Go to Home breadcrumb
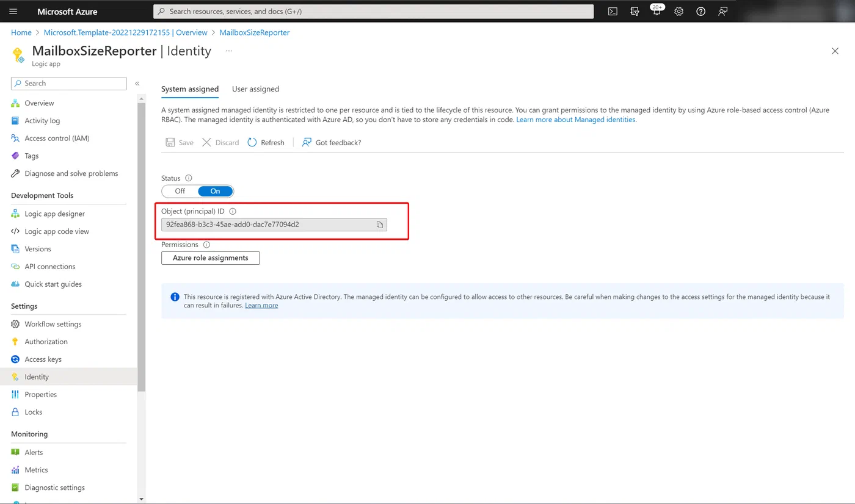 pyautogui.click(x=21, y=32)
